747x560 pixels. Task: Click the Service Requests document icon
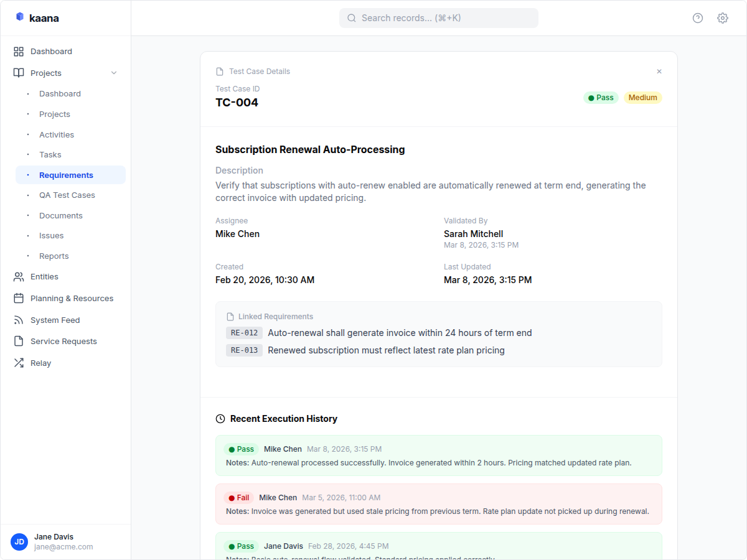pos(19,341)
